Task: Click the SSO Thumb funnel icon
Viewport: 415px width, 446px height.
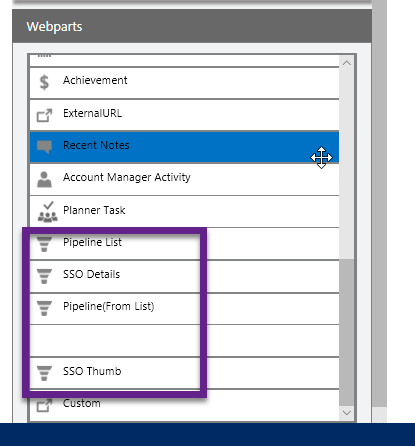Action: pos(44,373)
